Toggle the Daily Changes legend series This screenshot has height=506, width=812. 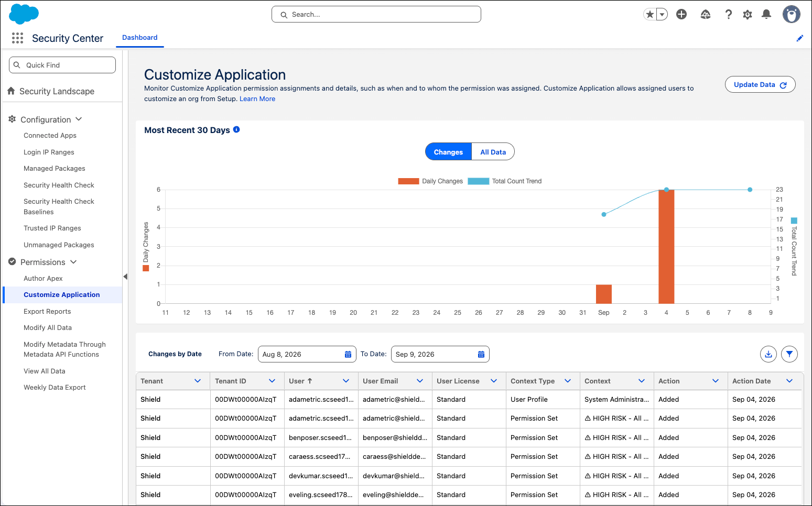430,181
